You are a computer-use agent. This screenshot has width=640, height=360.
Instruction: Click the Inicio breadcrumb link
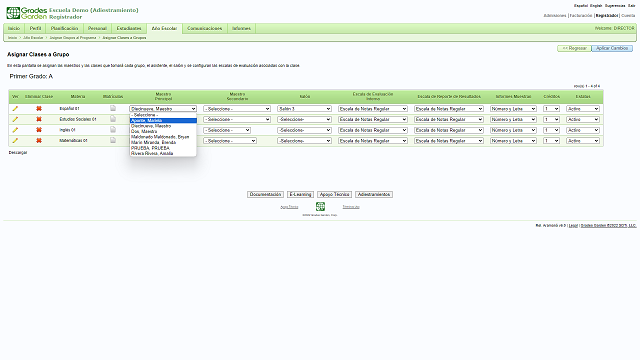(12, 38)
